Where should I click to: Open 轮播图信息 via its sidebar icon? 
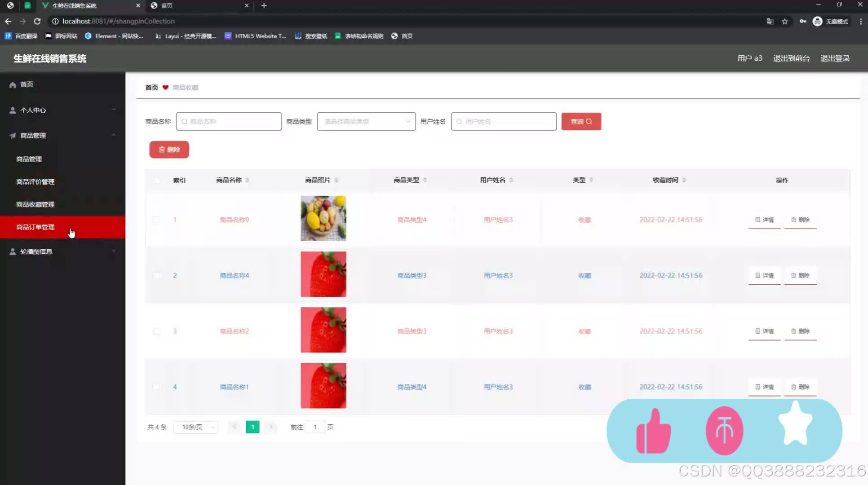coord(12,251)
